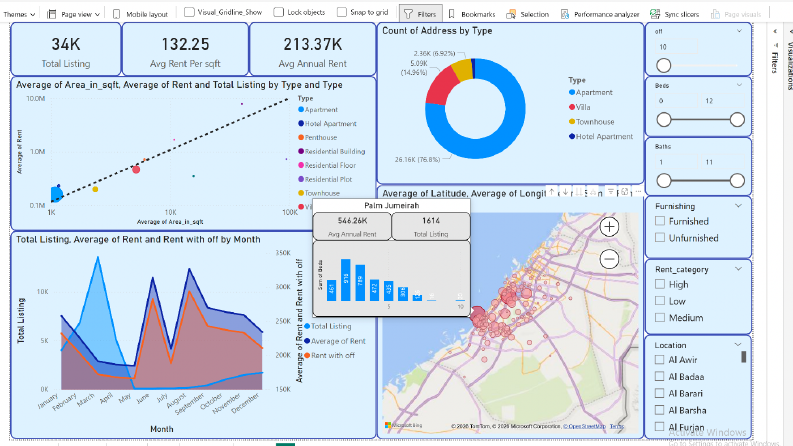Zoom in on the map
This screenshot has width=793, height=446.
click(609, 227)
